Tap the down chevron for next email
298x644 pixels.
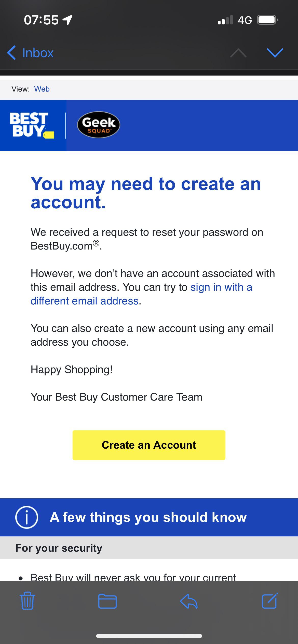[275, 53]
